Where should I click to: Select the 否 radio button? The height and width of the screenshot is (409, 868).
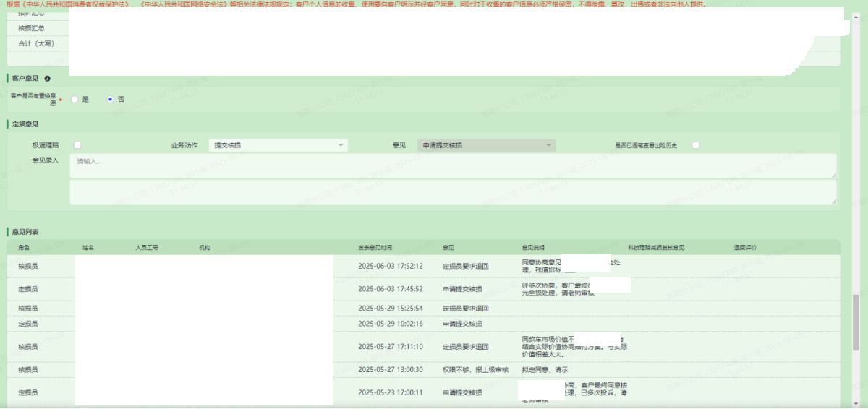pos(110,100)
